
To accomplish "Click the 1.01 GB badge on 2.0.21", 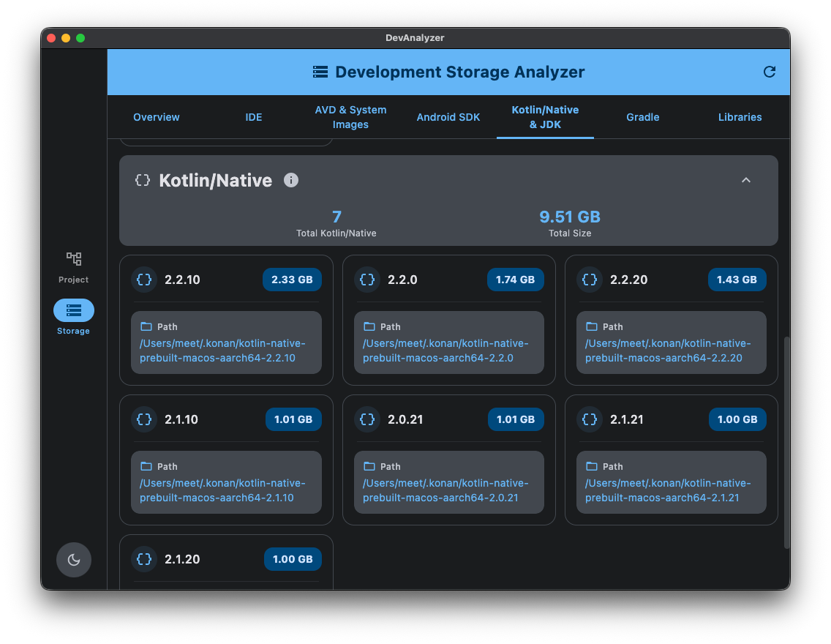I will pos(516,419).
